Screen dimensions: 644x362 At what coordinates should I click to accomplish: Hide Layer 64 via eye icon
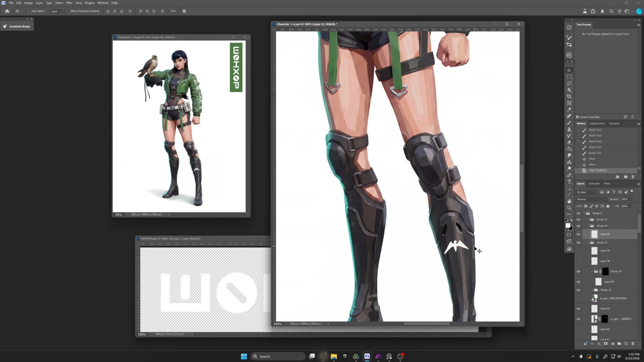578,282
